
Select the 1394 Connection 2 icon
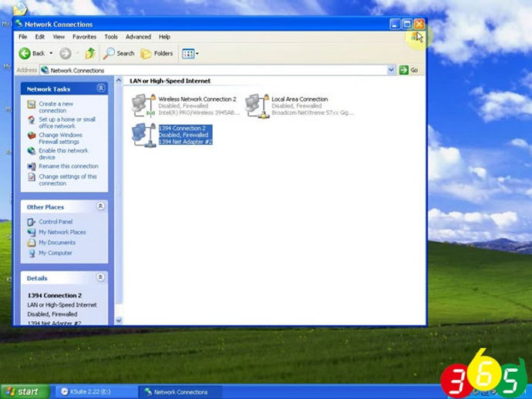[143, 135]
